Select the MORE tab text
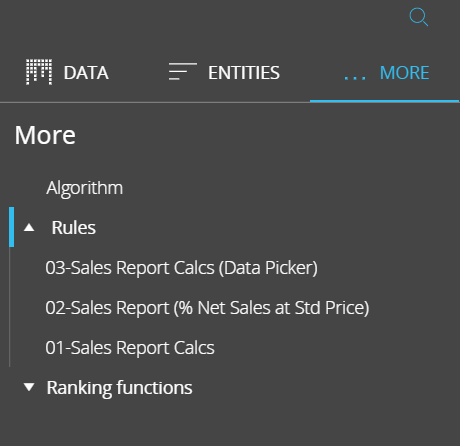 [404, 73]
